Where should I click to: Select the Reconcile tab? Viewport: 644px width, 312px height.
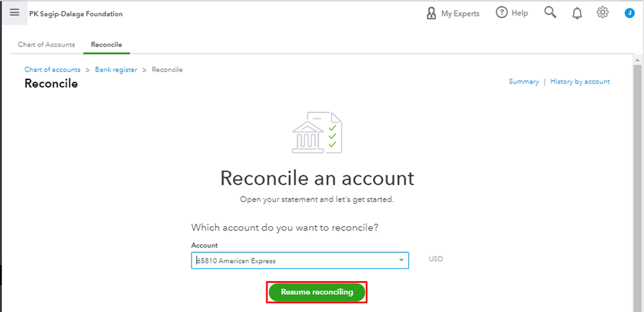point(106,44)
